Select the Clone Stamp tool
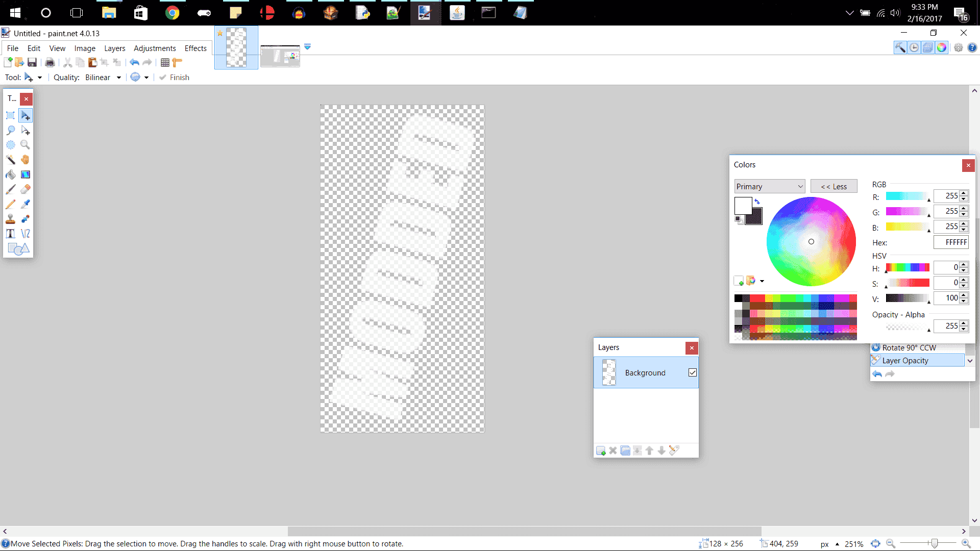The image size is (980, 551). coord(10,219)
